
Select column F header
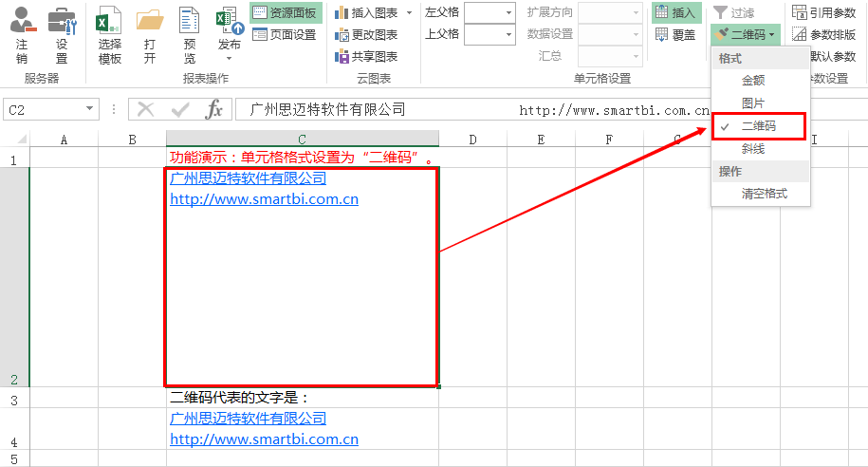609,139
